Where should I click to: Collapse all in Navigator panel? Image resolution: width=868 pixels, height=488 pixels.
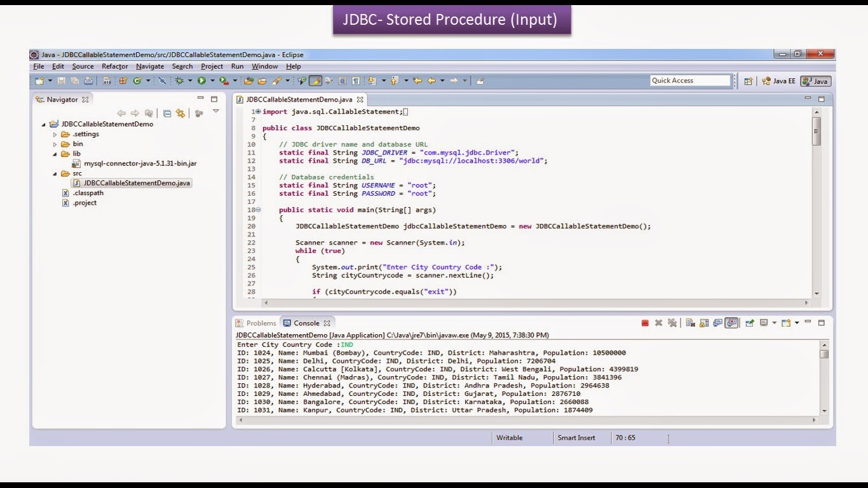click(167, 113)
